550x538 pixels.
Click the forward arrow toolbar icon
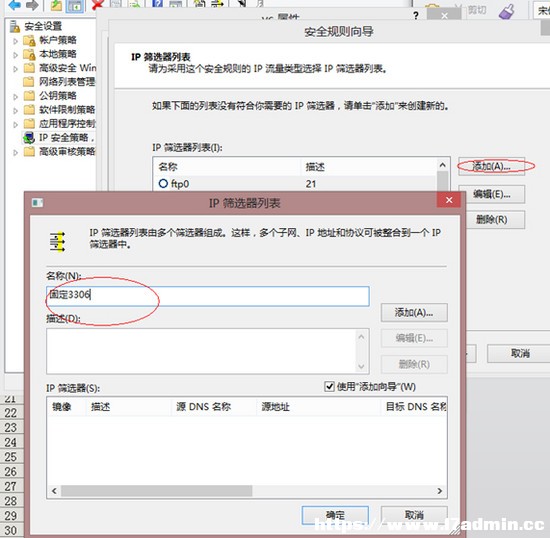click(32, 5)
